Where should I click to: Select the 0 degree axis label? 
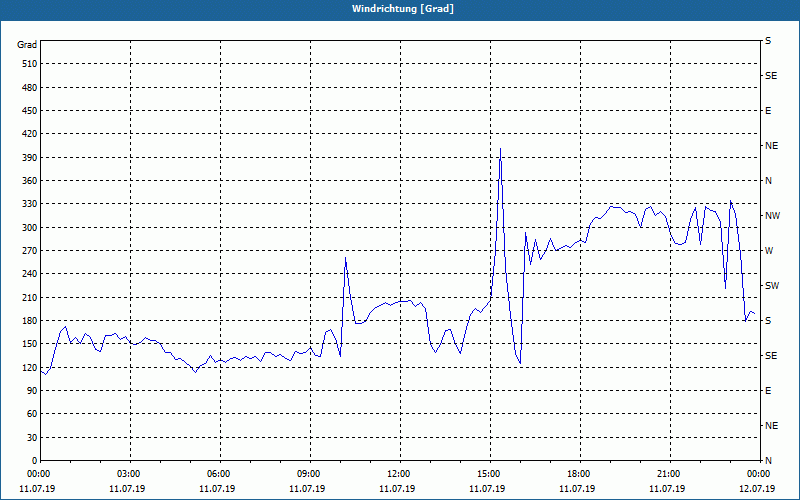click(34, 461)
